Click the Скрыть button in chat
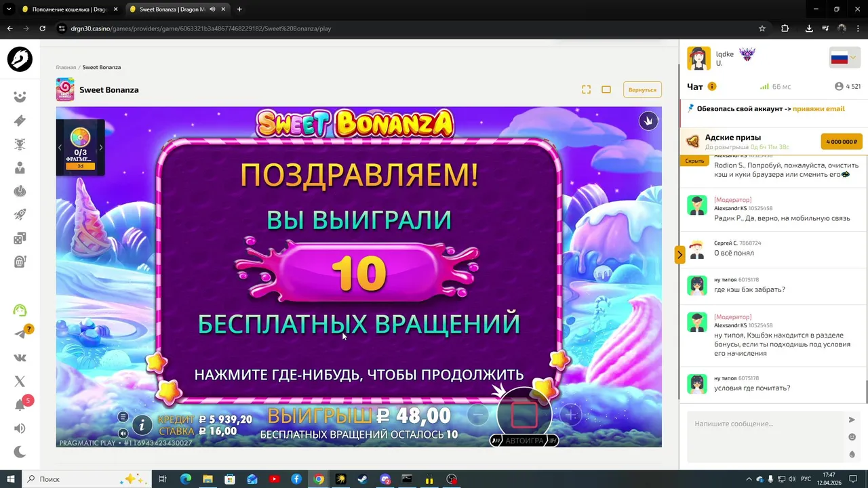The width and height of the screenshot is (868, 488). pos(694,161)
